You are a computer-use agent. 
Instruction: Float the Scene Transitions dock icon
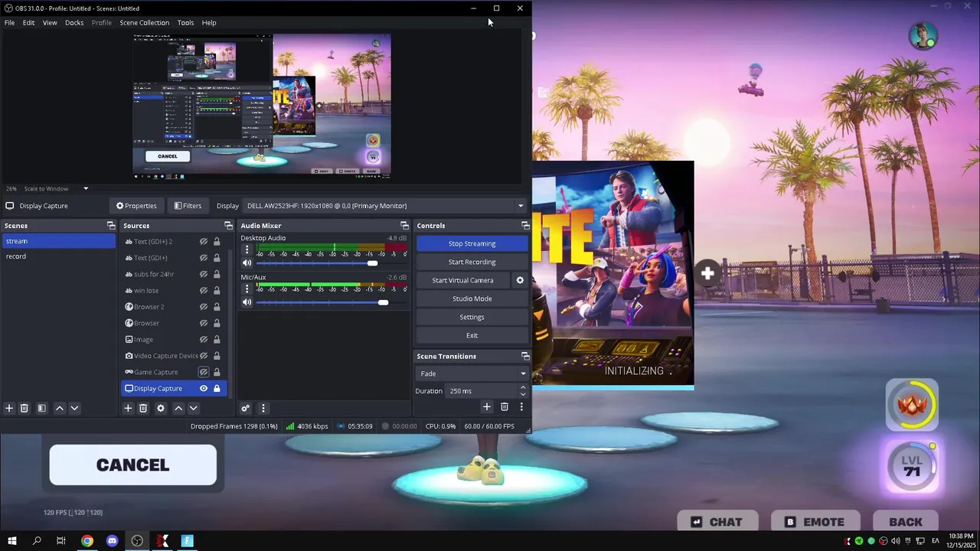[525, 357]
